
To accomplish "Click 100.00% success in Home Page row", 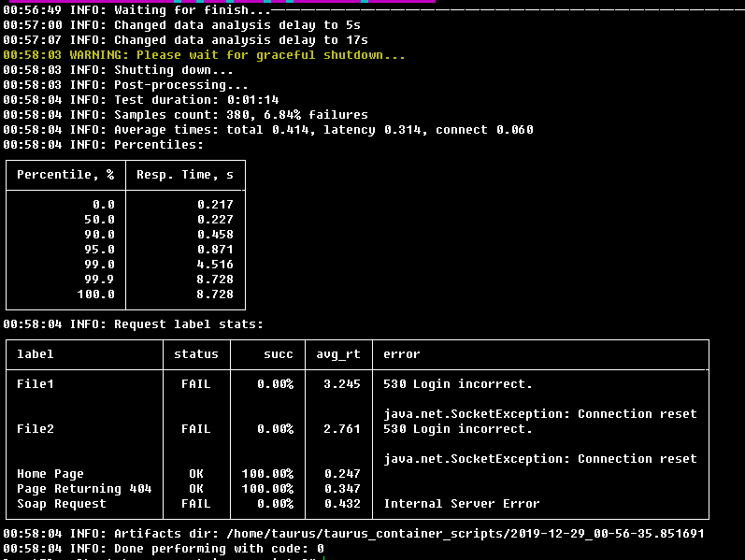I will (267, 474).
